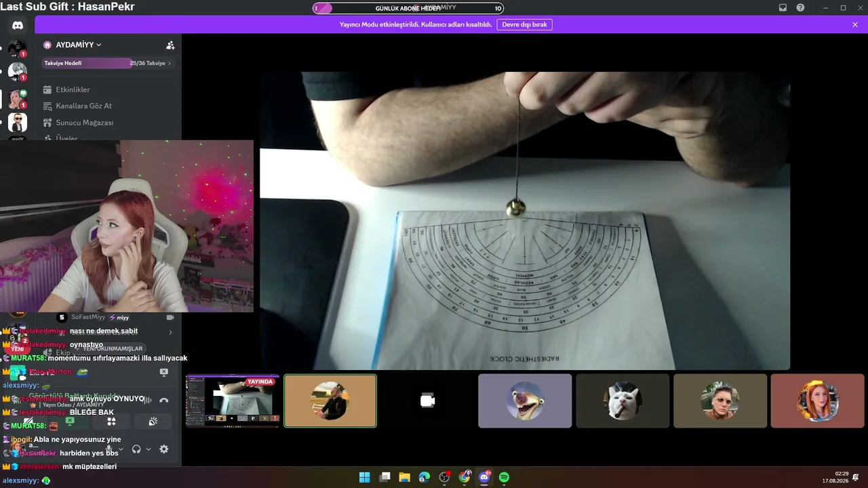
Task: Select the red-haired avatar participant tile
Action: click(x=817, y=401)
